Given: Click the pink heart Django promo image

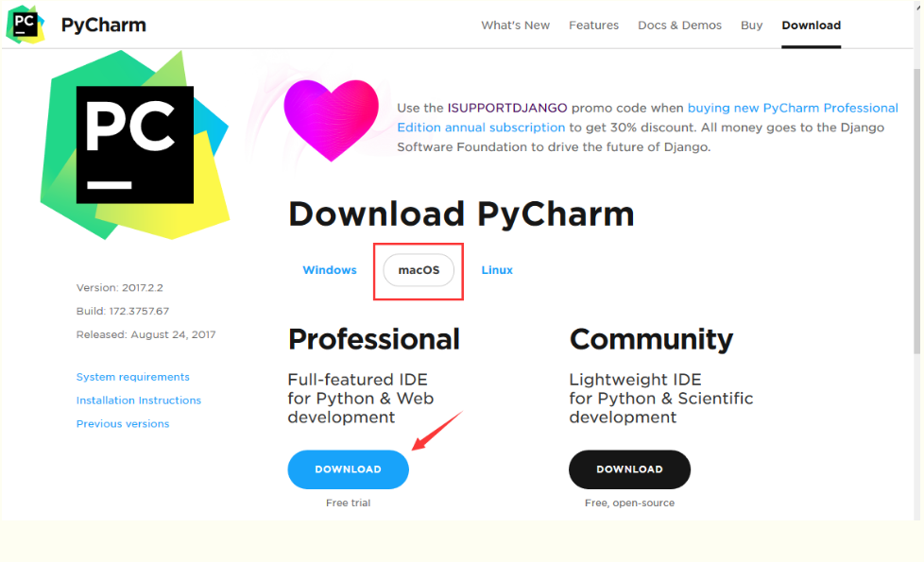Looking at the screenshot, I should pos(332,120).
